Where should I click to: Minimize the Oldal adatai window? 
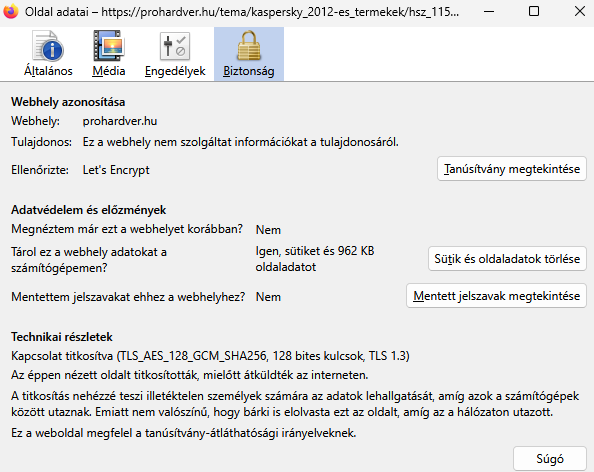[x=489, y=11]
